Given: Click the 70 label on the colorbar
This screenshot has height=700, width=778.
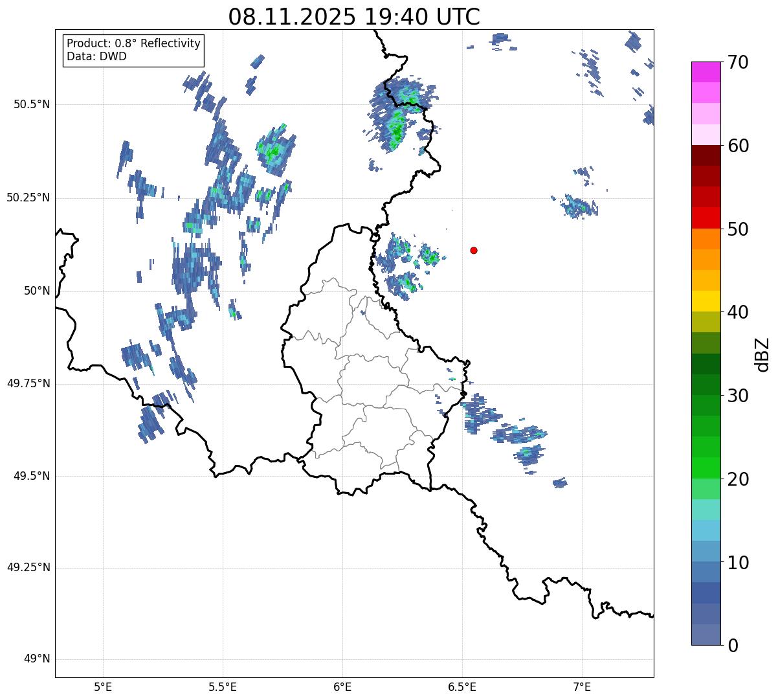Looking at the screenshot, I should 738,62.
